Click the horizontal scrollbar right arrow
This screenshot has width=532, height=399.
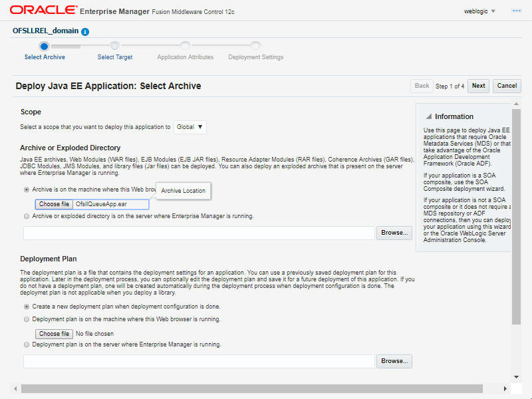(x=505, y=388)
